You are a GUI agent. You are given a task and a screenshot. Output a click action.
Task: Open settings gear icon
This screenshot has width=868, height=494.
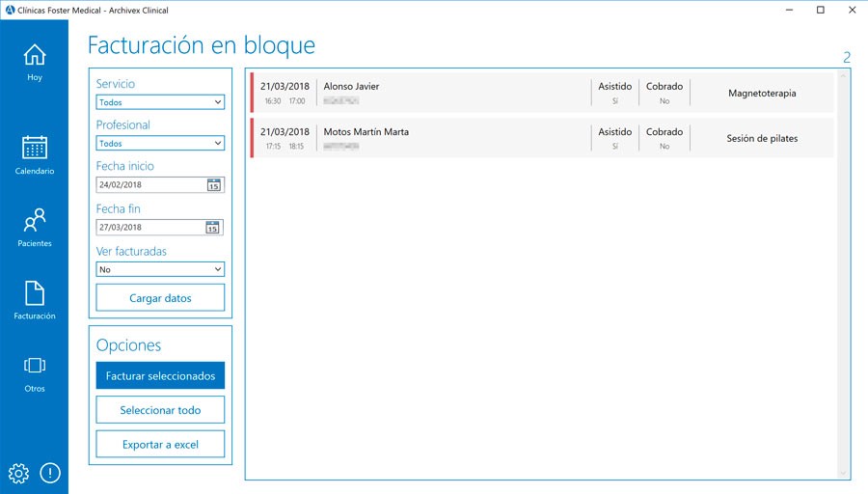(18, 473)
